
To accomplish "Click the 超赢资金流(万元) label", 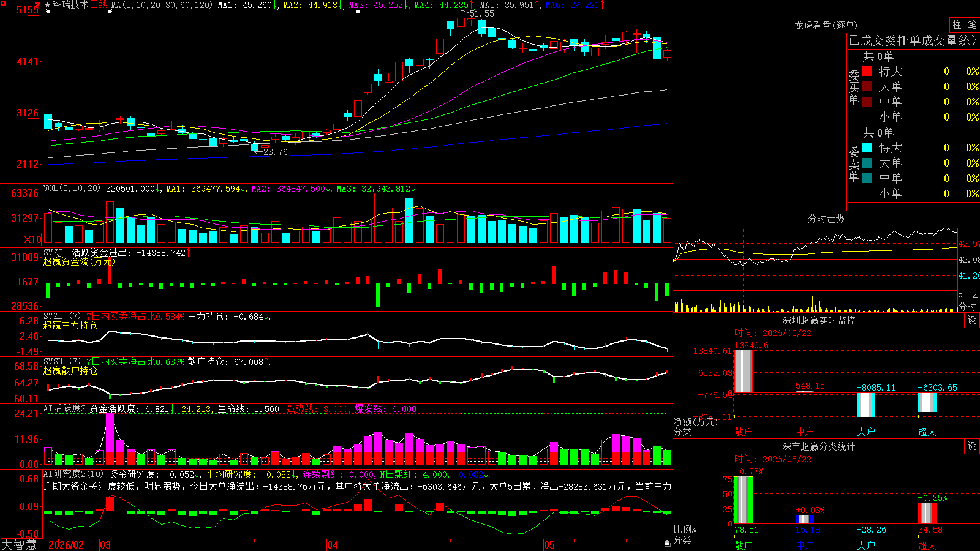I will tap(79, 261).
